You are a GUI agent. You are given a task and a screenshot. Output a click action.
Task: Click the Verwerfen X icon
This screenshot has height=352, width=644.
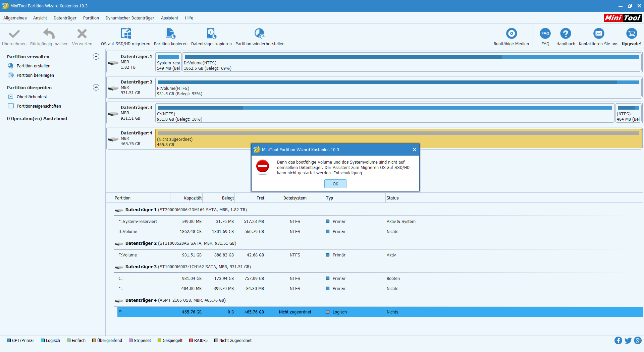82,34
